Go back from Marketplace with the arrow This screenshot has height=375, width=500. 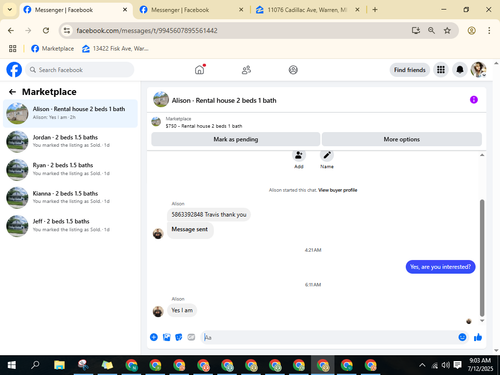click(x=12, y=92)
